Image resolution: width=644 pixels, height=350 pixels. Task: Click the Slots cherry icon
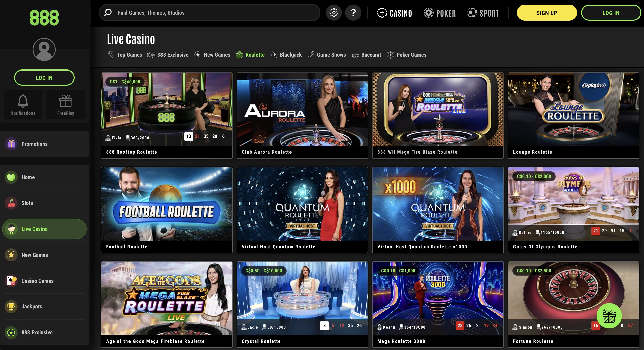[11, 203]
